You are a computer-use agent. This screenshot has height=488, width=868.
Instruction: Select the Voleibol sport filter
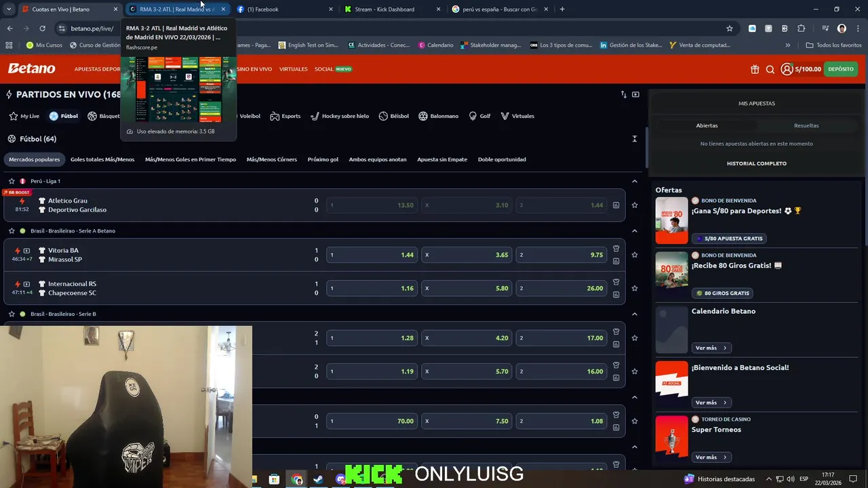coord(250,116)
